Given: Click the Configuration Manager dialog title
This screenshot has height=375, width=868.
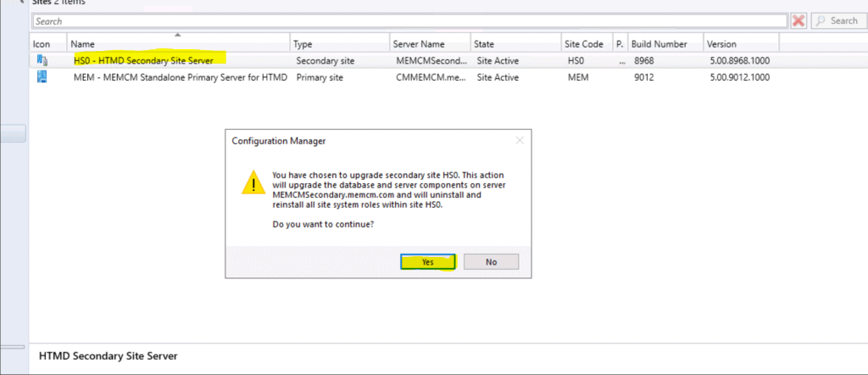Looking at the screenshot, I should (x=278, y=141).
